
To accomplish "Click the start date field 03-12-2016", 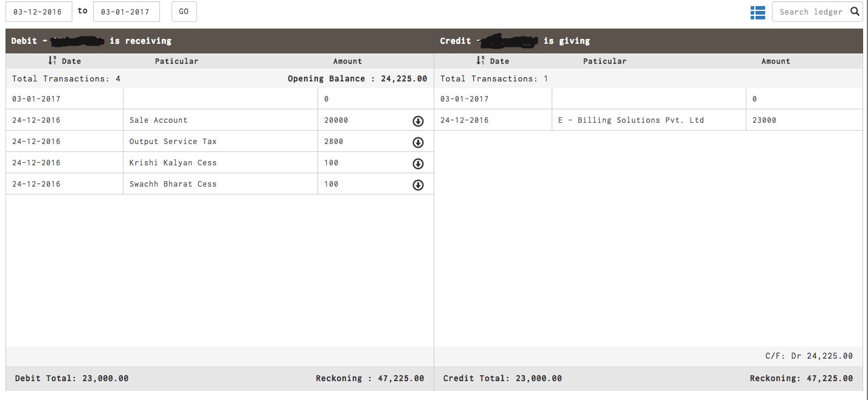I will pos(38,12).
